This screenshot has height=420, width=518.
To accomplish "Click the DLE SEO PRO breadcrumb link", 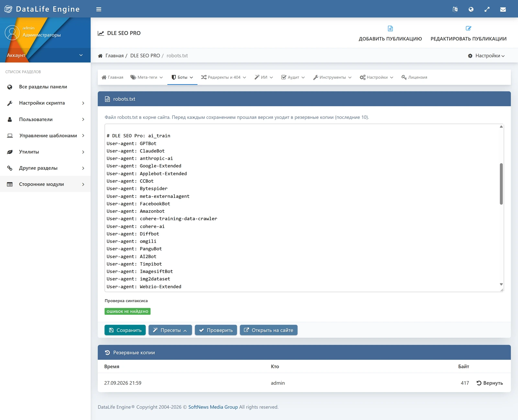I will pos(145,56).
